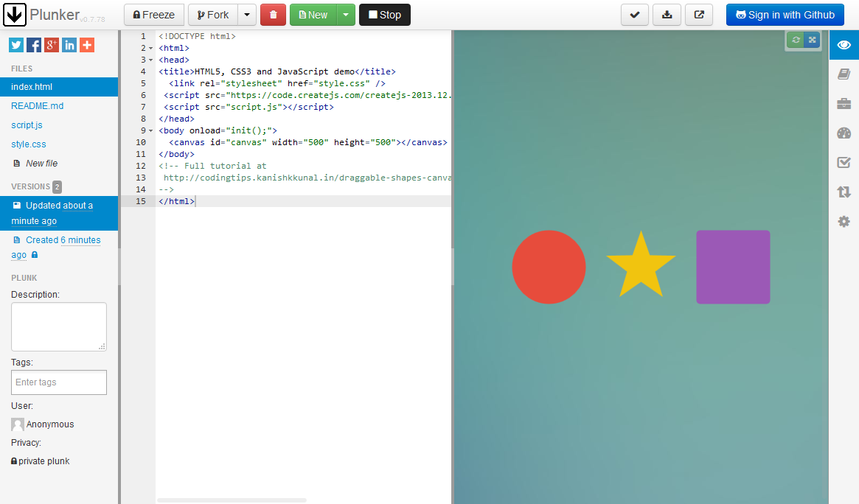
Task: Click the yellow star in preview
Action: coord(641,267)
